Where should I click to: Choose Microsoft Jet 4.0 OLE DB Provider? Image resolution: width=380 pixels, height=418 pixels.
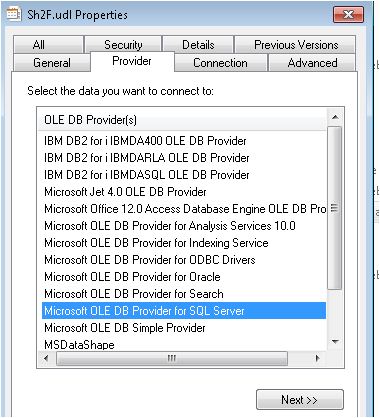184,192
